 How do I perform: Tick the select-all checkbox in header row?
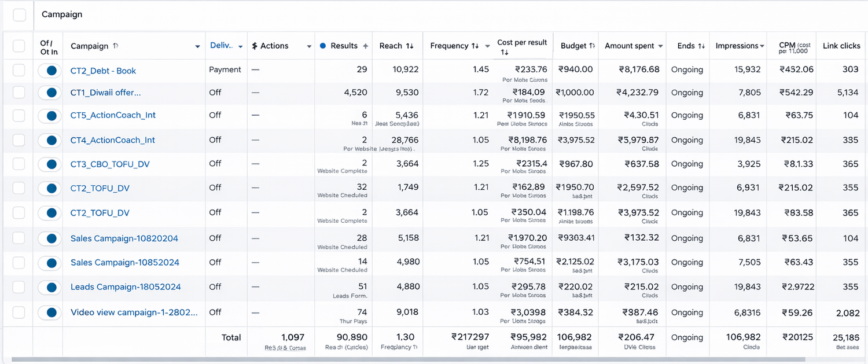[x=19, y=46]
